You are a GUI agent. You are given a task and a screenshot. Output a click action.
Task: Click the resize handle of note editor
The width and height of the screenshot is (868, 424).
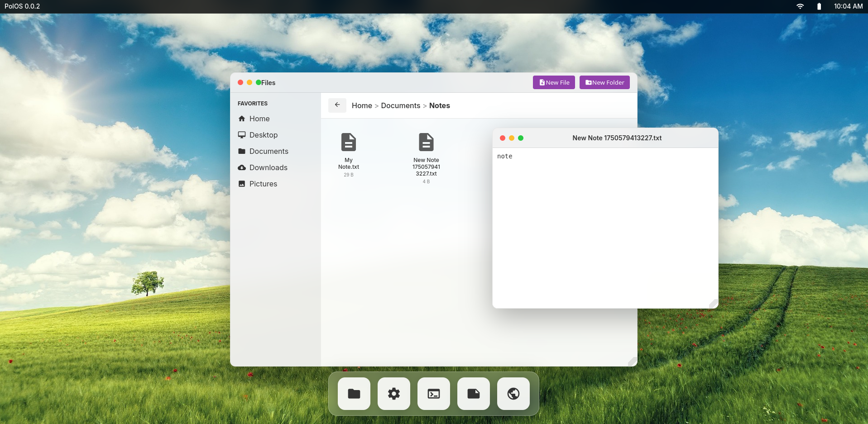click(714, 304)
